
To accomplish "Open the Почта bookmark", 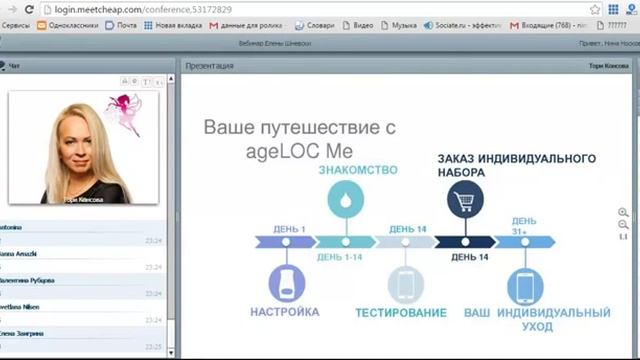I will coord(121,25).
